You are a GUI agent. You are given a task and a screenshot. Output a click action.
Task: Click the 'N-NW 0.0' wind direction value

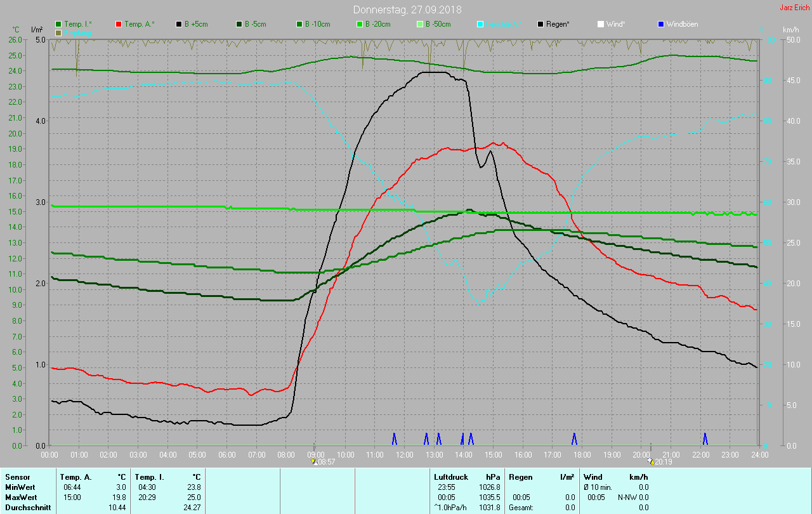[x=633, y=498]
